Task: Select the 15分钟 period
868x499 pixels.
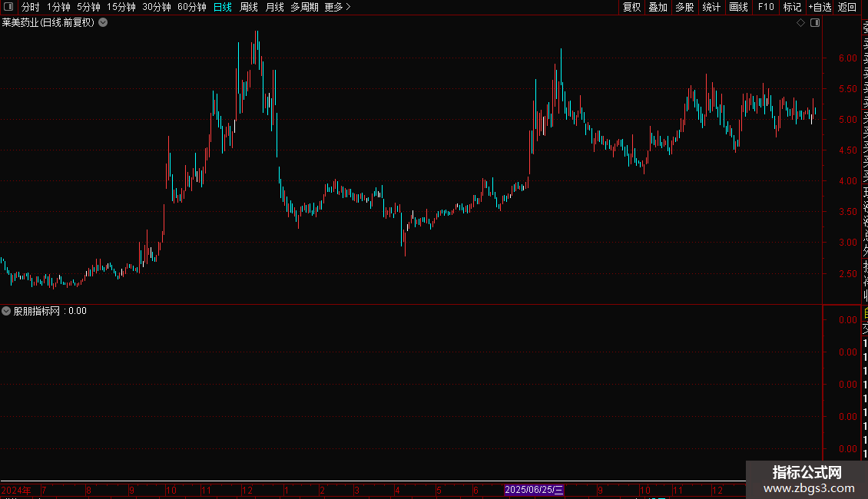Action: point(121,7)
